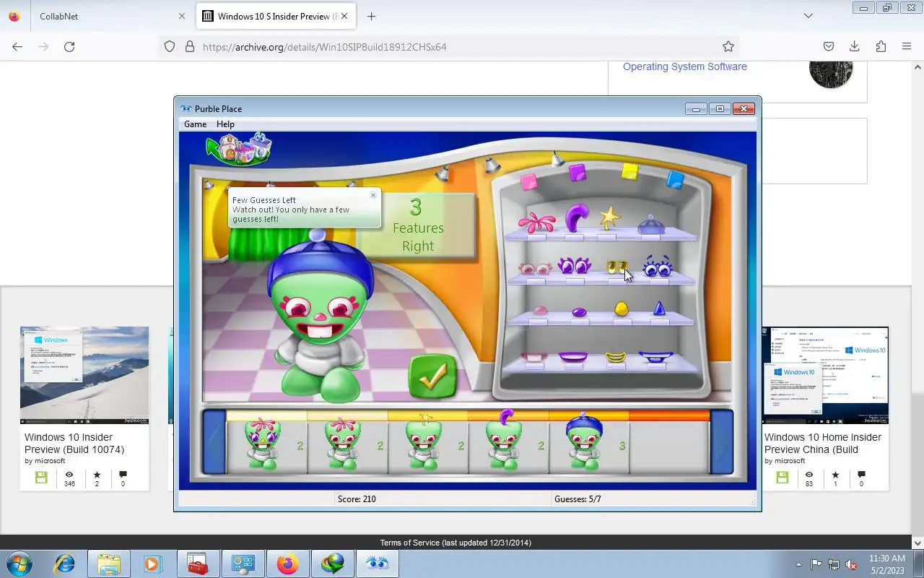924x578 pixels.
Task: Select the yellow egg-shaped nose
Action: [x=621, y=309]
